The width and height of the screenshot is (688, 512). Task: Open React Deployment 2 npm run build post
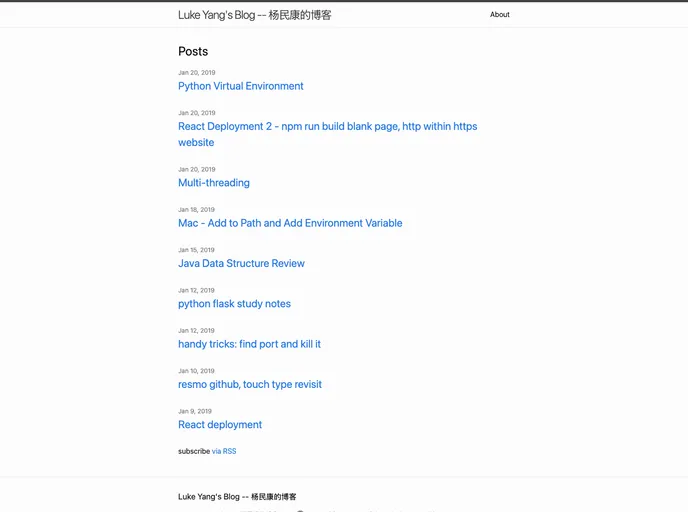coord(327,127)
